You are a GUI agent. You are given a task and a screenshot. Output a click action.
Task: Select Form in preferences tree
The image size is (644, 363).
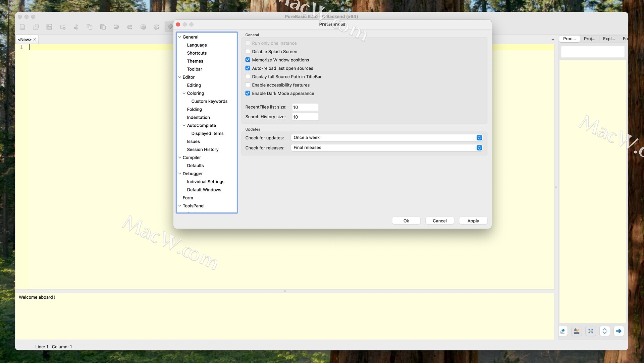pos(188,198)
